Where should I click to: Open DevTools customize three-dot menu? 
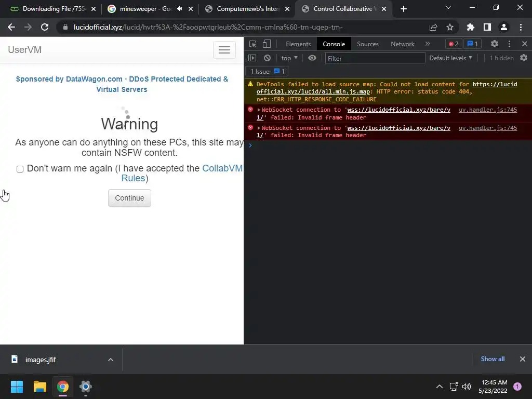[x=509, y=44]
